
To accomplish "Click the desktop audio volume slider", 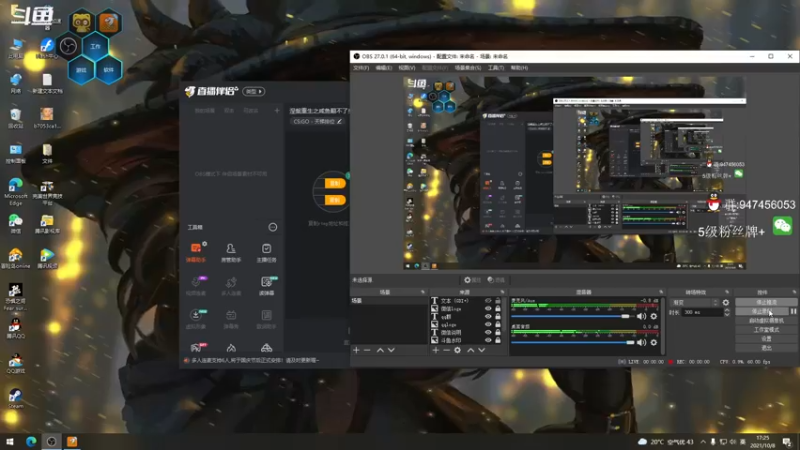I will click(x=572, y=342).
